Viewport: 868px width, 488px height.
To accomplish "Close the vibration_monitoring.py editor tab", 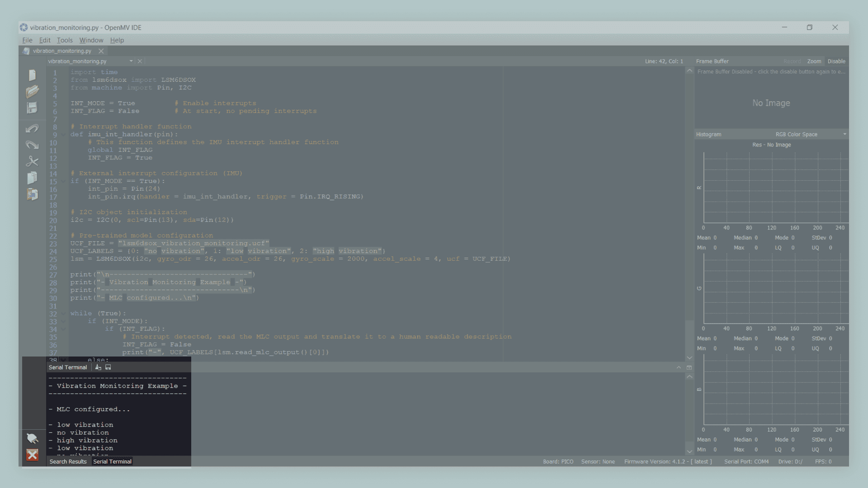I will [x=101, y=51].
